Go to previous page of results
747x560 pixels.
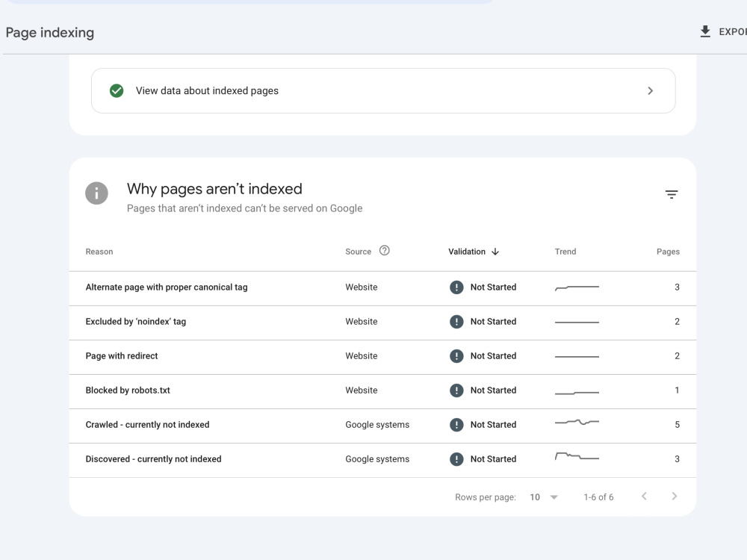point(644,497)
